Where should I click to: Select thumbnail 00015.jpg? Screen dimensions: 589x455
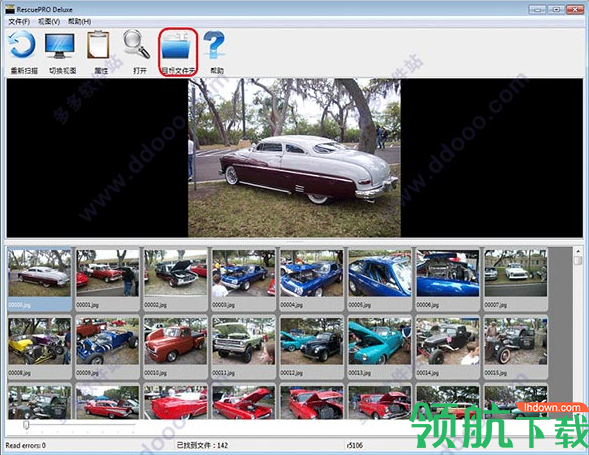pos(516,347)
